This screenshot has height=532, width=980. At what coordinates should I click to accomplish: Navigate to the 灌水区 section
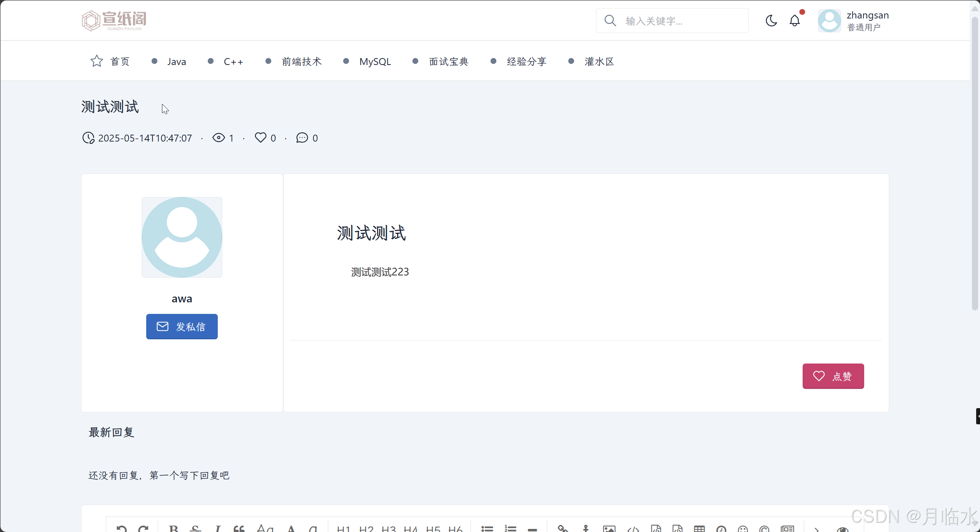pyautogui.click(x=599, y=62)
